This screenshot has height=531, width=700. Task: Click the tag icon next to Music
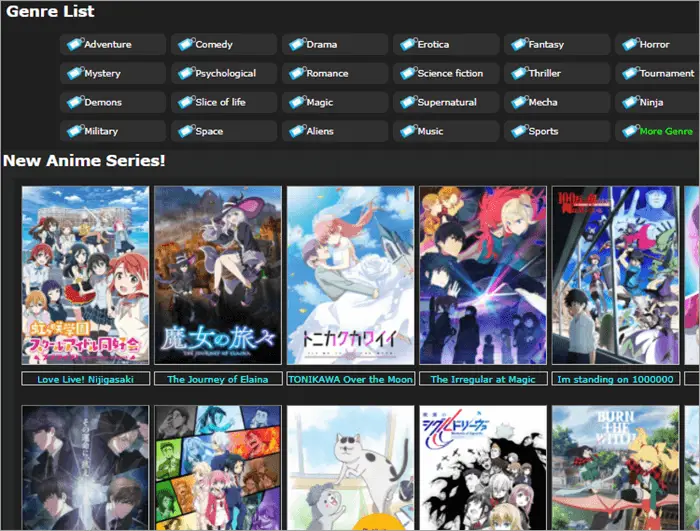click(407, 132)
